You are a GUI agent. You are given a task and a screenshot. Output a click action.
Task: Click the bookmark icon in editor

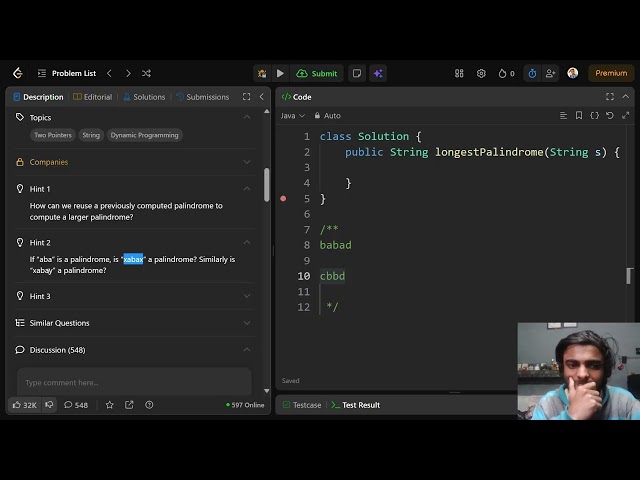(579, 116)
